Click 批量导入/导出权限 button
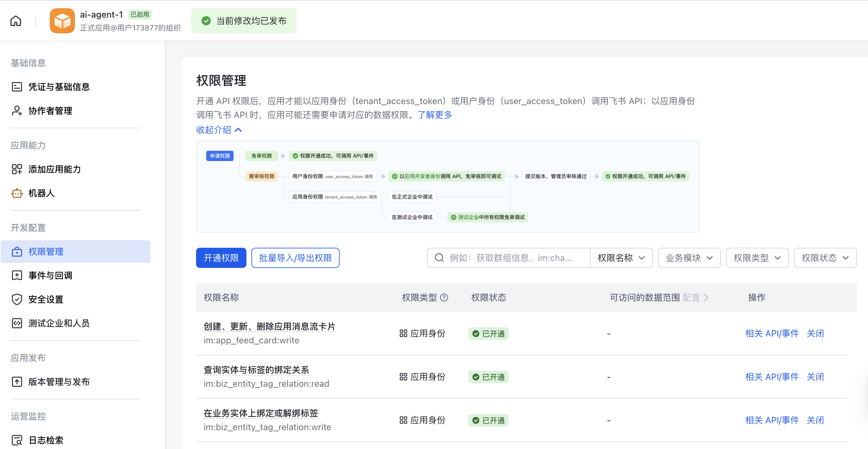This screenshot has width=868, height=449. 295,258
